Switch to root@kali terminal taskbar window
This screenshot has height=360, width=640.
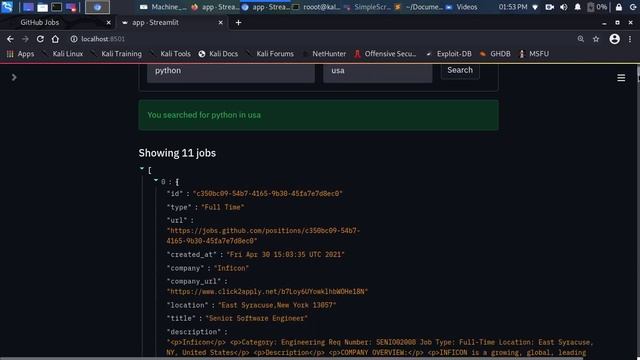(x=317, y=7)
